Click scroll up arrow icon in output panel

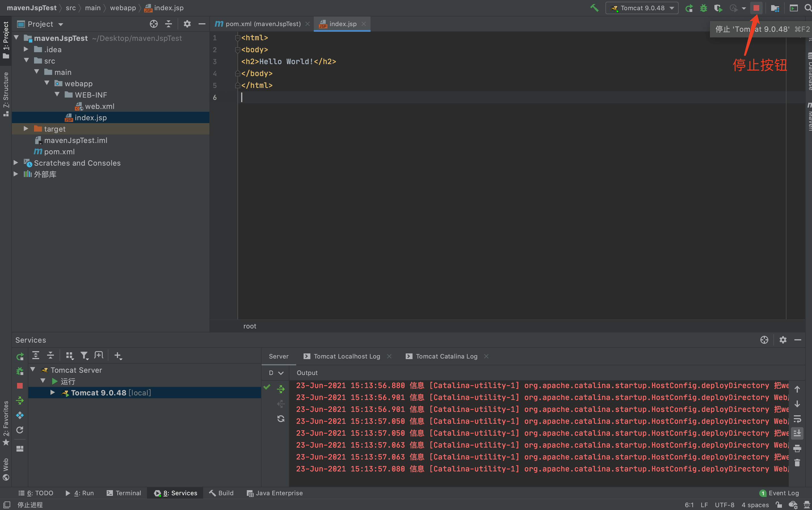tap(797, 389)
